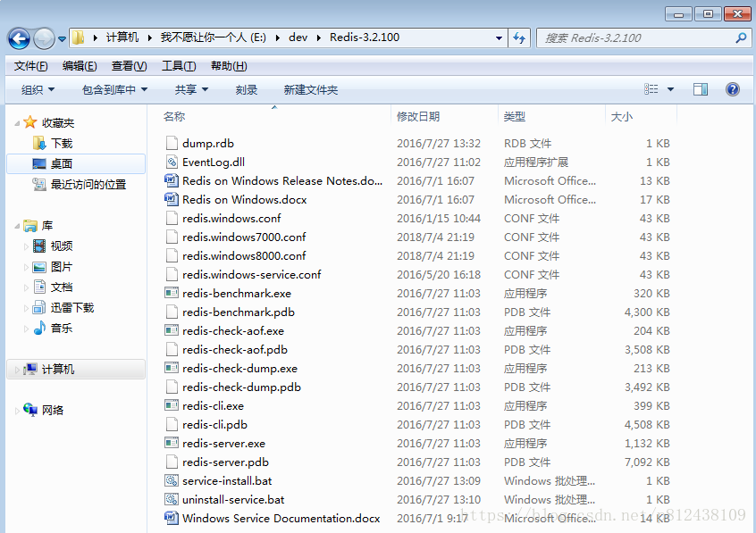This screenshot has height=533, width=756.
Task: Select redis-server.exe icon
Action: pyautogui.click(x=172, y=443)
